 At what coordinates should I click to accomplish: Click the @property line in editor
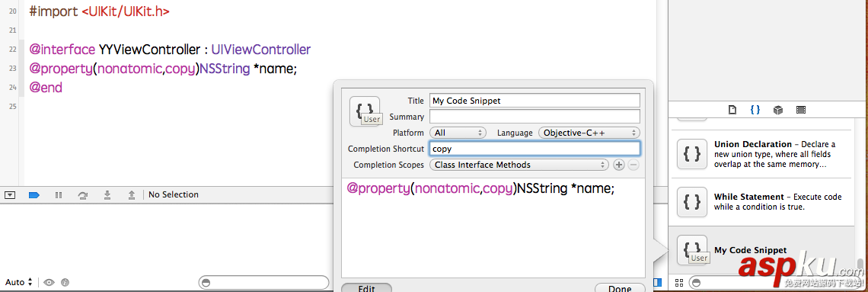[x=163, y=69]
